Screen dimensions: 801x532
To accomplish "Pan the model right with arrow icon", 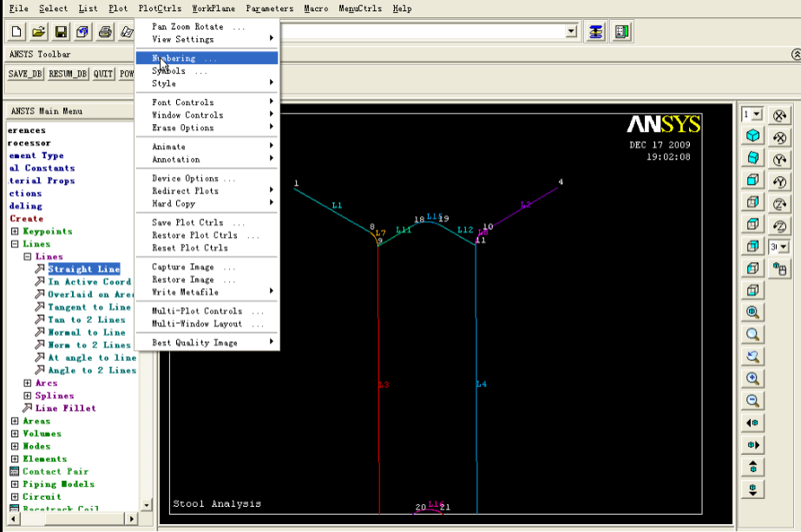I will 752,444.
